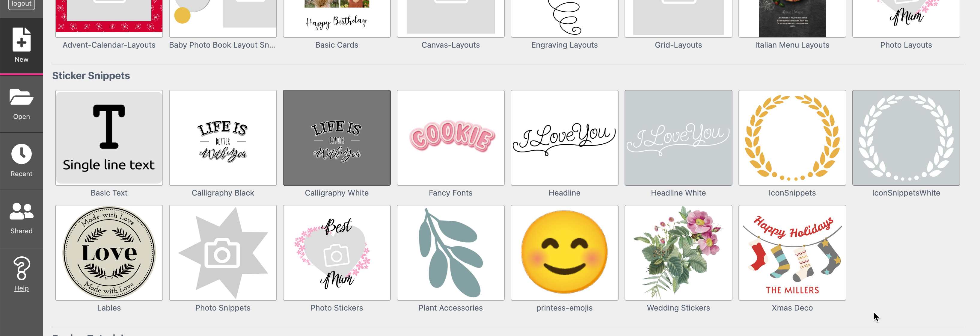This screenshot has height=336, width=980.
Task: Open the IconSnippets snippet
Action: click(792, 137)
